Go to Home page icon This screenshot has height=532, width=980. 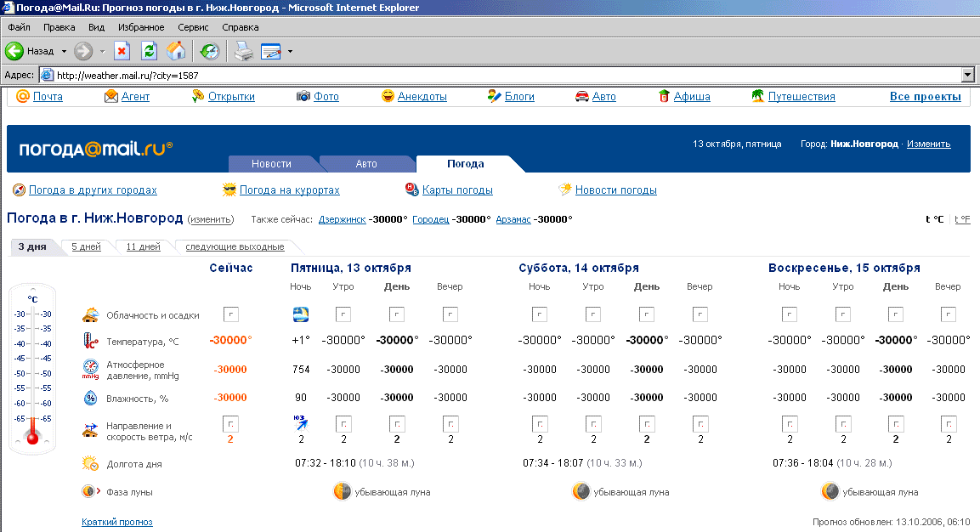point(176,51)
